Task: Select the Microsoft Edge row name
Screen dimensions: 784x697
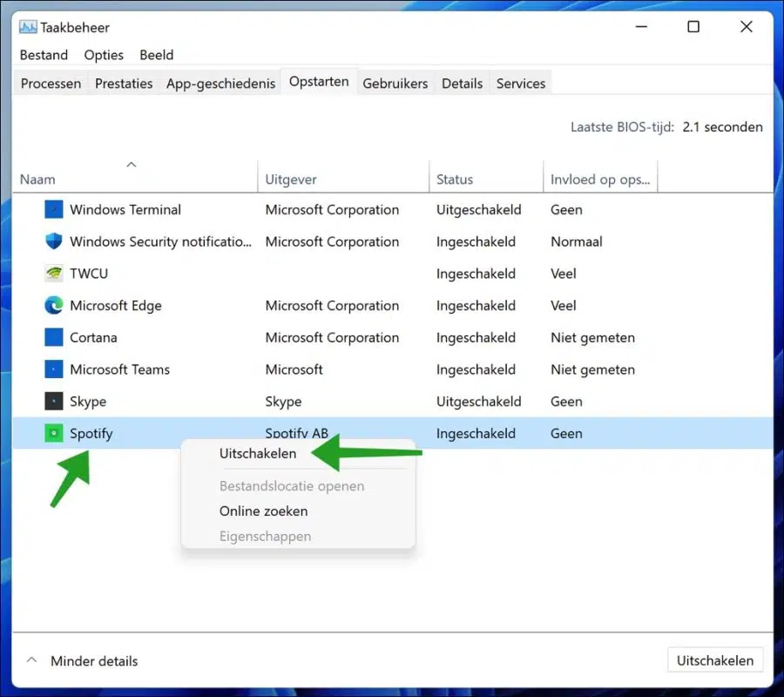Action: [116, 306]
